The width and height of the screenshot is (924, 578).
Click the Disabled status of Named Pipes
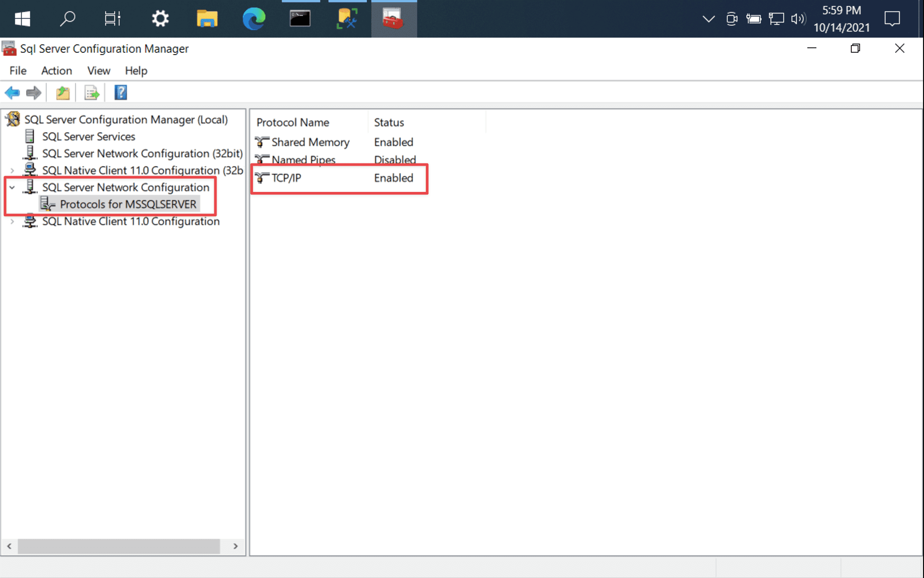(x=395, y=160)
